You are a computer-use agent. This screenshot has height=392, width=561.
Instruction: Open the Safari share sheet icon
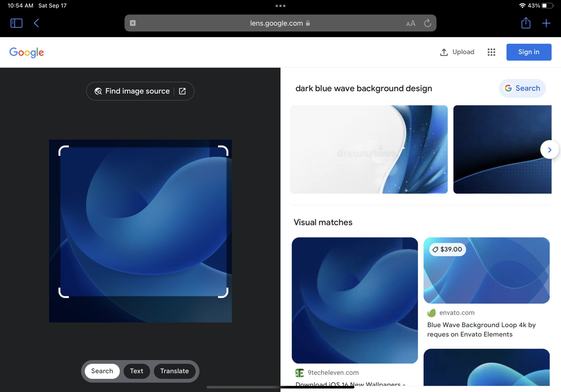point(526,23)
